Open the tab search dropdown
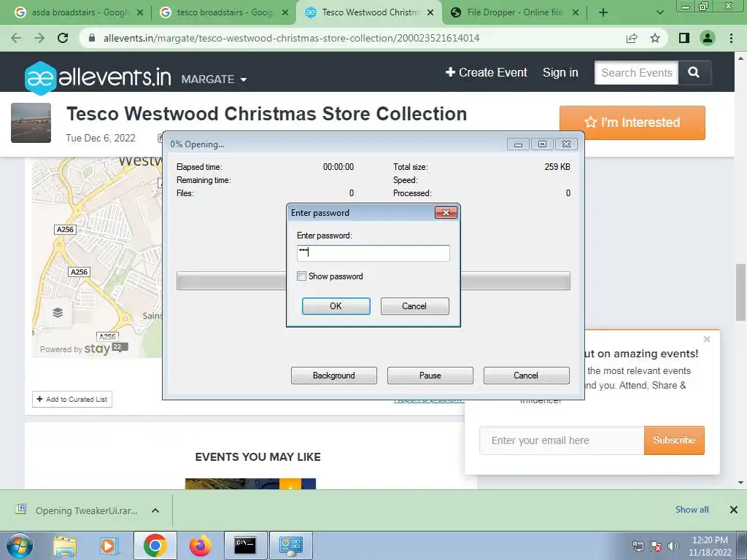The height and width of the screenshot is (560, 747). [659, 12]
